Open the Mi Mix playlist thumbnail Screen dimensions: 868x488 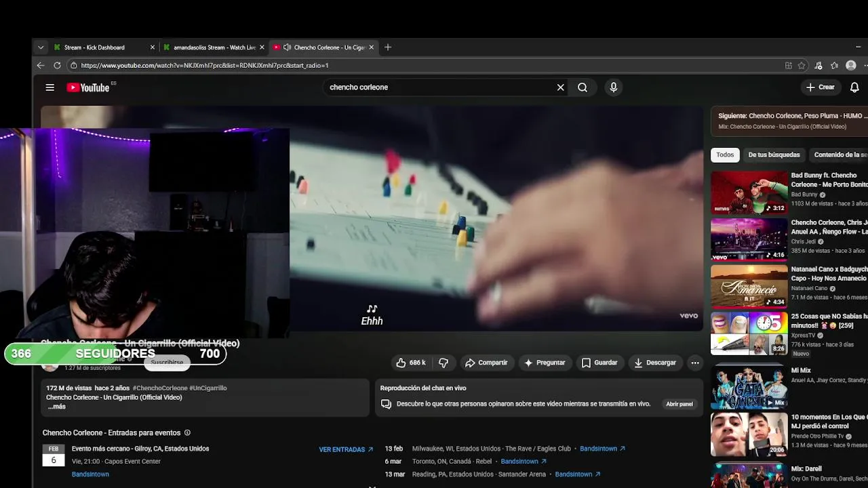coord(749,387)
